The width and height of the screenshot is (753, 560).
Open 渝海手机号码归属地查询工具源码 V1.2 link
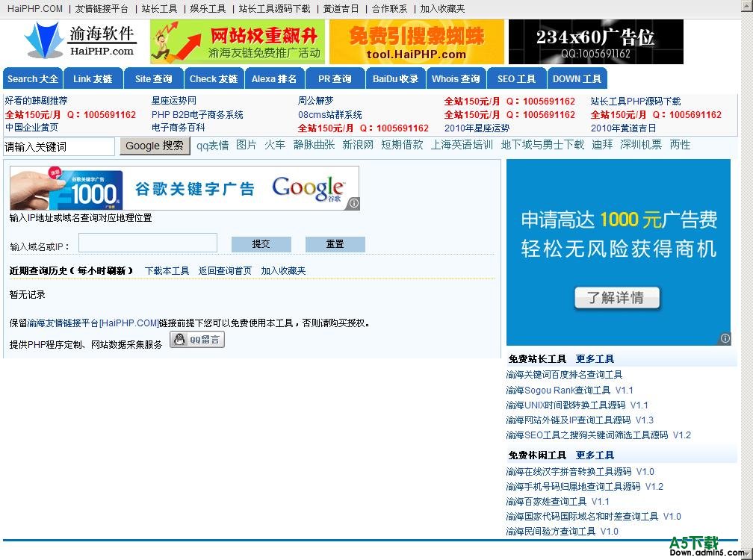[584, 487]
